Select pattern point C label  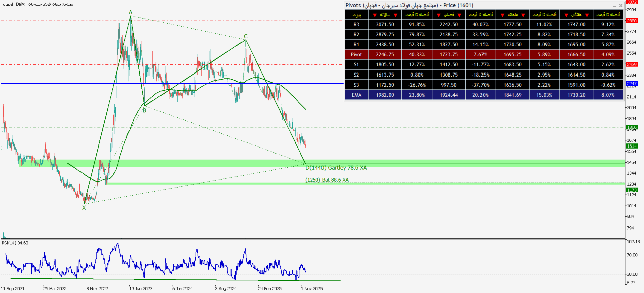coord(245,36)
